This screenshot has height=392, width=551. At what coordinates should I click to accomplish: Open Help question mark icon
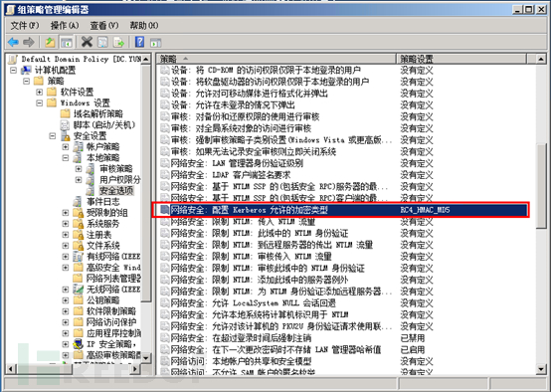click(x=139, y=42)
